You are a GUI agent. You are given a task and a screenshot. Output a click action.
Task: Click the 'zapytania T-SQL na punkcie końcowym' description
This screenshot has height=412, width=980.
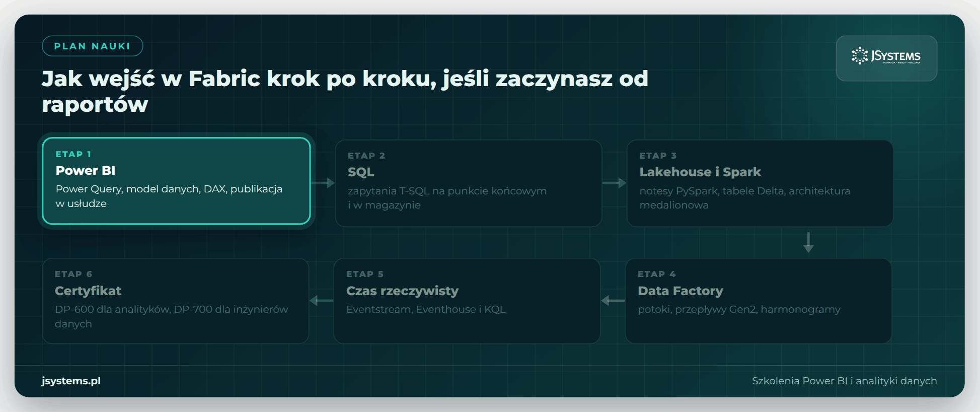pyautogui.click(x=447, y=198)
